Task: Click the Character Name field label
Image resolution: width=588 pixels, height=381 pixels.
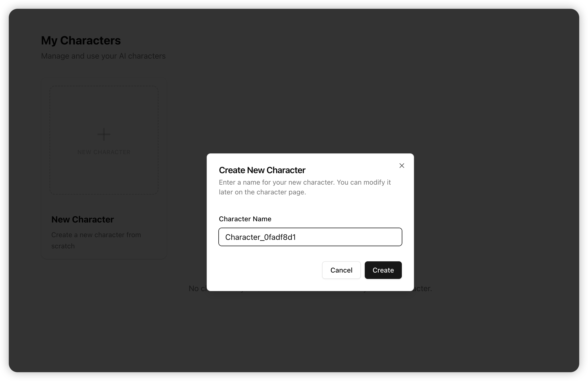Action: pos(245,219)
